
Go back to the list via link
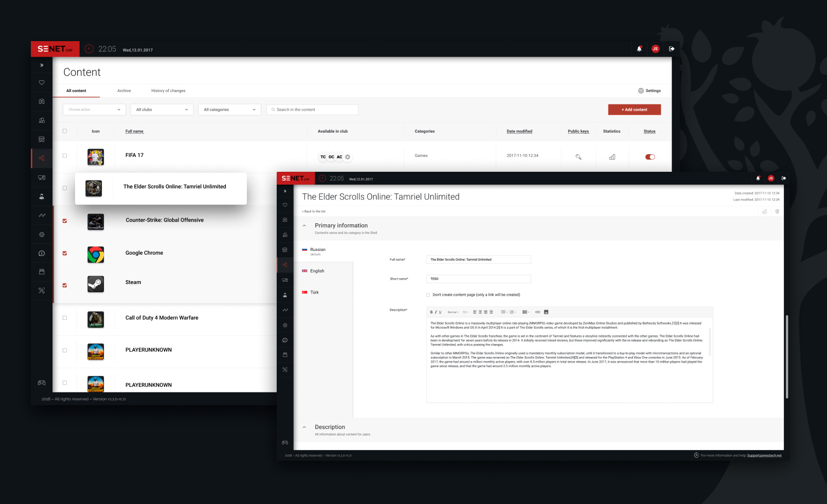pos(314,211)
